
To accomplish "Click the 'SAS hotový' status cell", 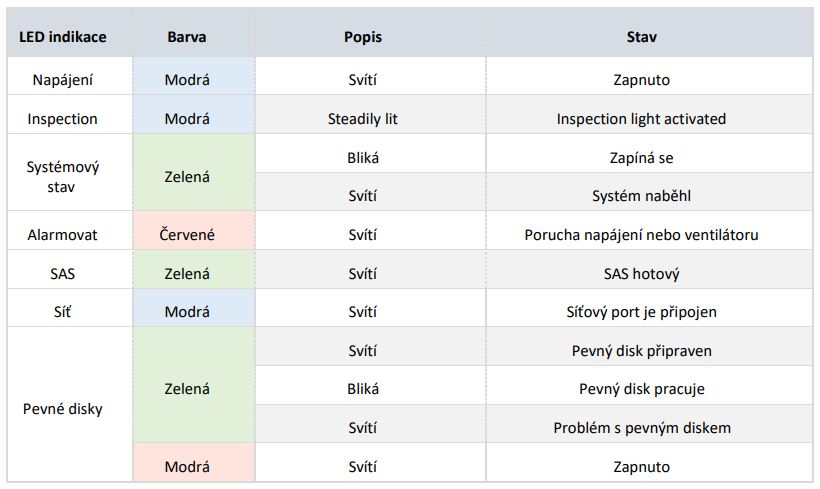I will point(641,273).
